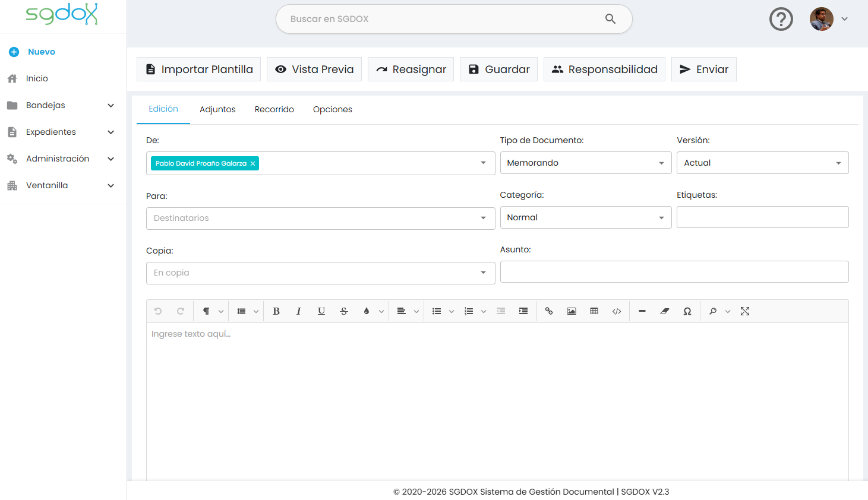Click the undo icon in editor toolbar
868x500 pixels.
pos(158,311)
